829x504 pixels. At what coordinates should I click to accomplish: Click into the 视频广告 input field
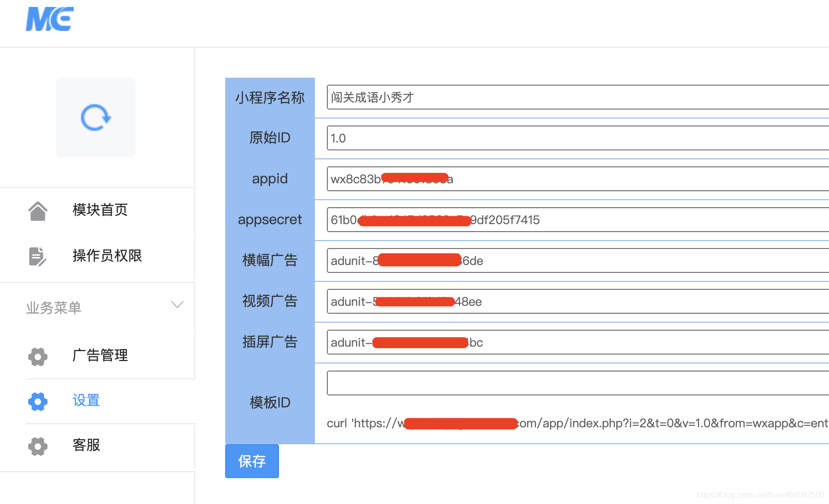[x=578, y=301]
